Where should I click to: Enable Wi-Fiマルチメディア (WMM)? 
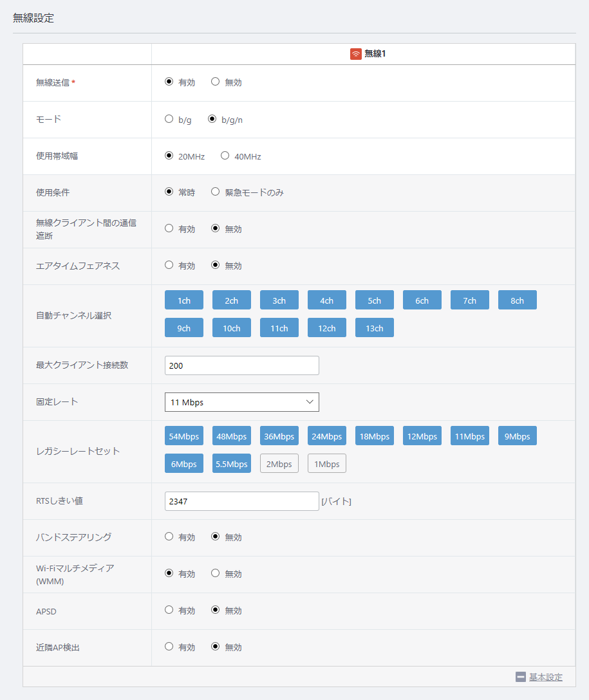[169, 573]
